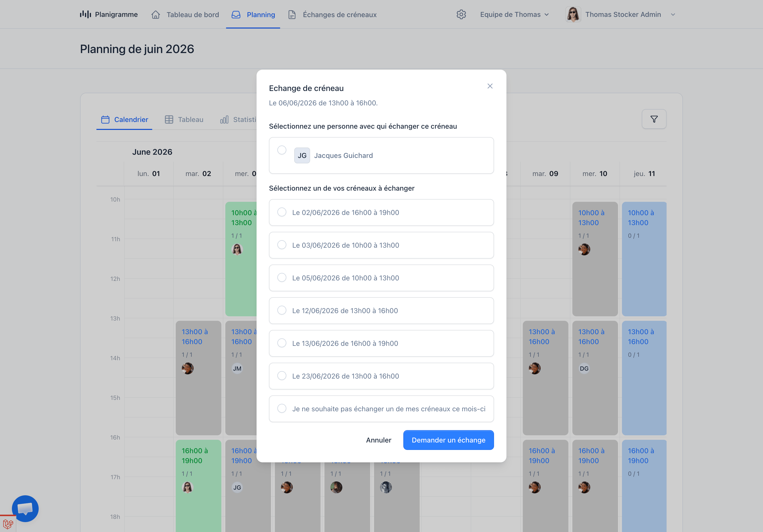This screenshot has width=763, height=532.
Task: Click the calendar icon of Calendrier tab
Action: point(105,120)
